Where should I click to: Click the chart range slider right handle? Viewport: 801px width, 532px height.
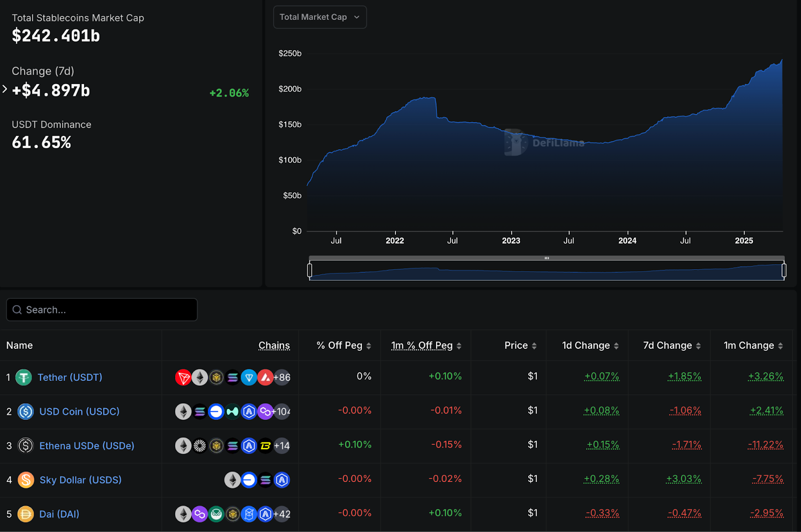pos(784,270)
